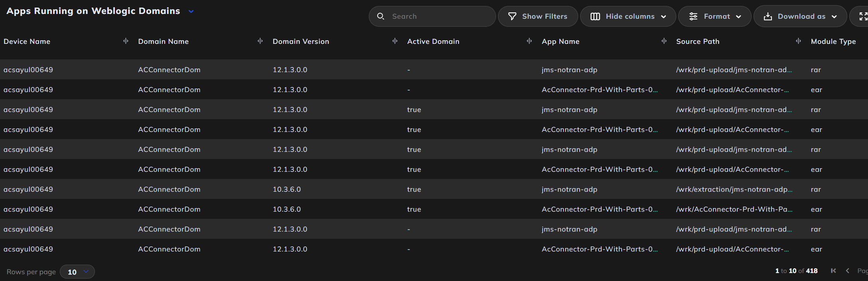Click the Download as tray icon
The height and width of the screenshot is (281, 868).
(768, 16)
